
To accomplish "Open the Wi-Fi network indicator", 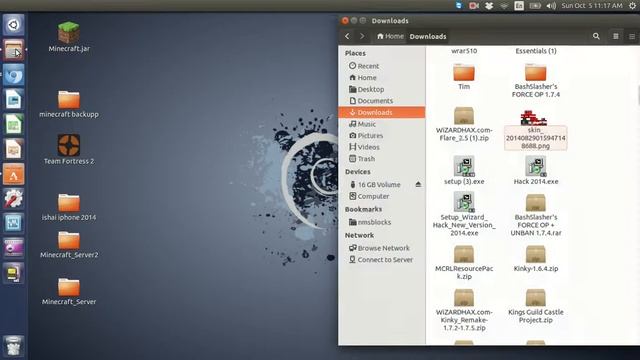I will (504, 6).
